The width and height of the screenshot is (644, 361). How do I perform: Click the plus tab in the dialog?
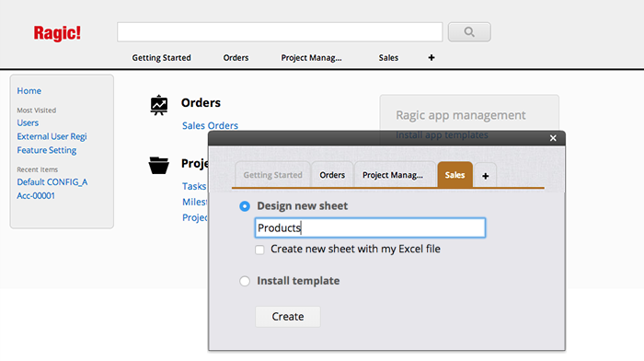click(486, 176)
